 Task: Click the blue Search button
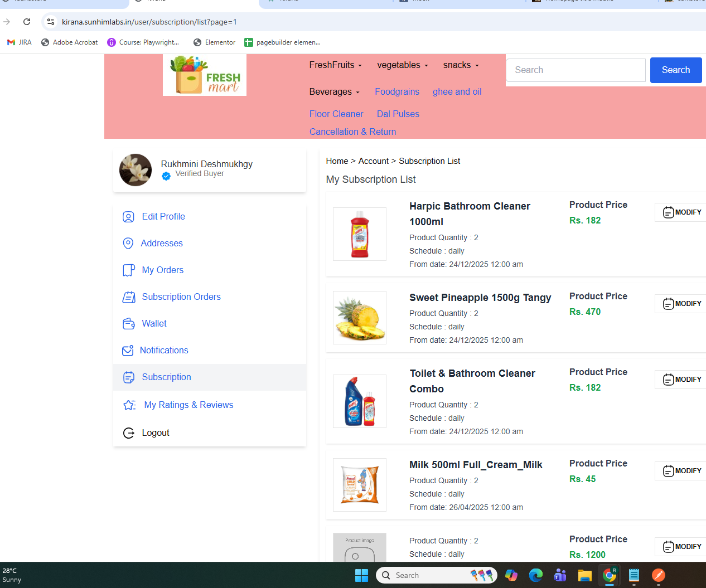[676, 70]
